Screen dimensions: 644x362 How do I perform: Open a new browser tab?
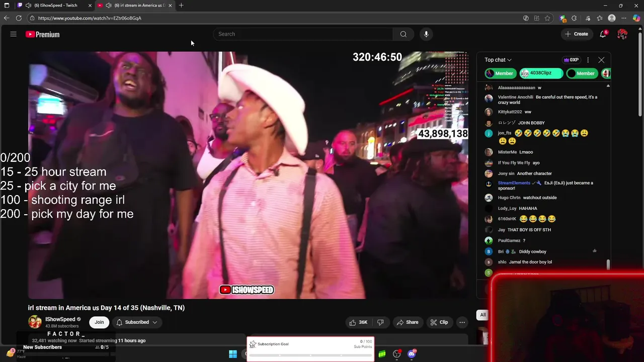181,6
